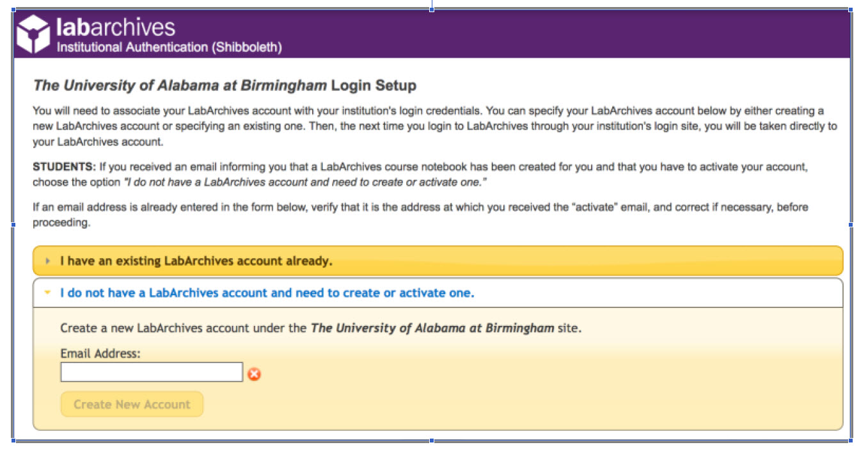Click the "Institutional Authentication (Shibboleth)" subtitle
868x454 pixels.
click(x=169, y=47)
